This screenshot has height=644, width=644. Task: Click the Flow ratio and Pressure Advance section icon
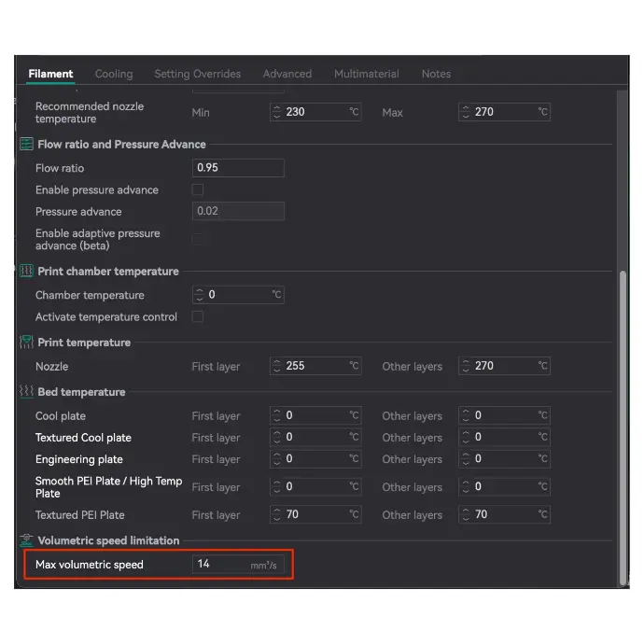pos(26,145)
